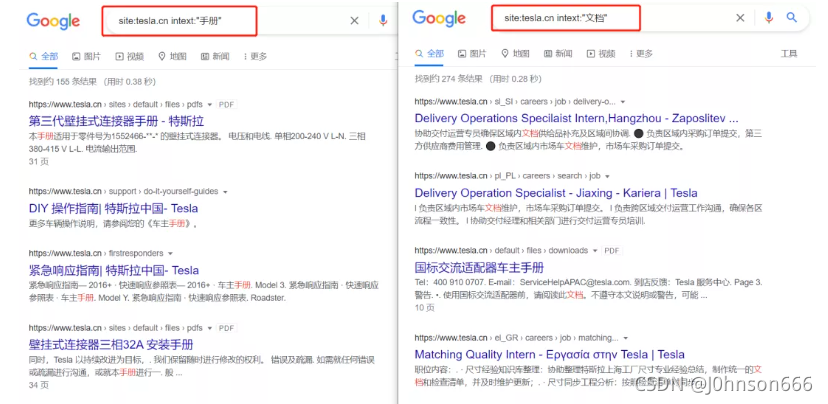Click PDF badge above 壁挂式连接器三相32A result
Viewport: 828px width, 404px height.
click(227, 328)
